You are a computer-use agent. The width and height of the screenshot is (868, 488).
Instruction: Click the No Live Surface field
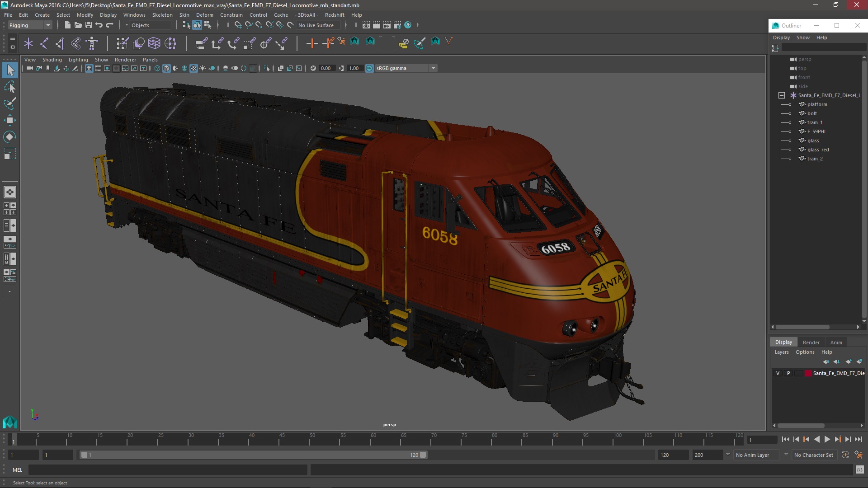(319, 25)
